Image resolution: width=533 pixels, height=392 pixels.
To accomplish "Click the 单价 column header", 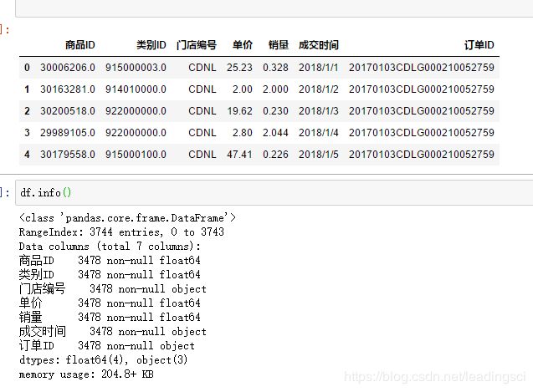I will click(x=243, y=45).
